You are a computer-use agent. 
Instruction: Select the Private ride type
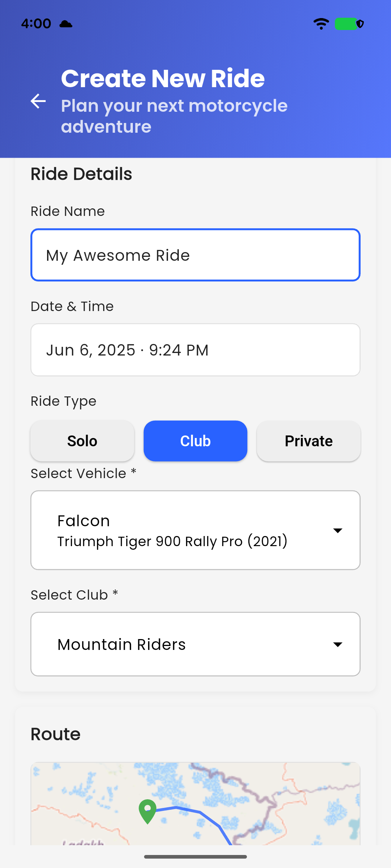(309, 441)
